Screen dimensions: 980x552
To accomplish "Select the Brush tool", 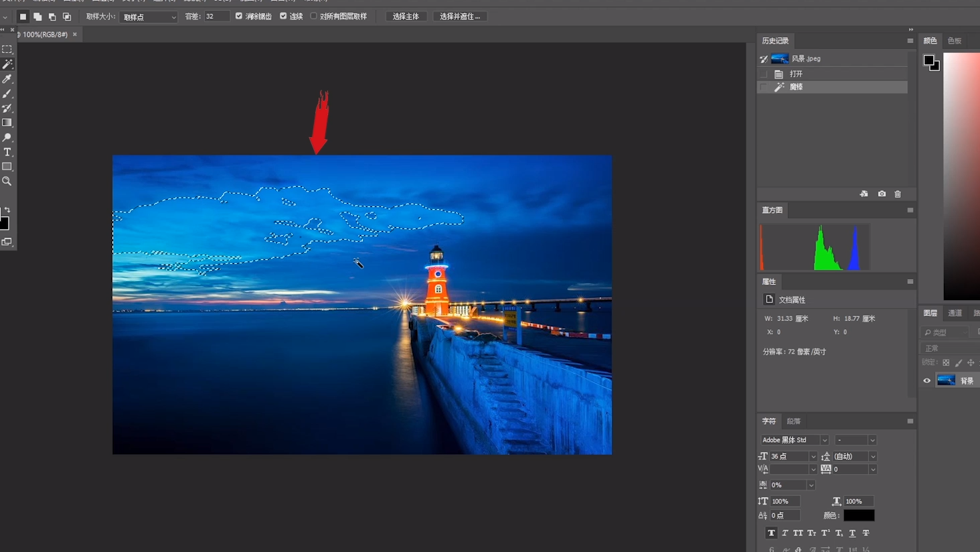I will (x=7, y=94).
